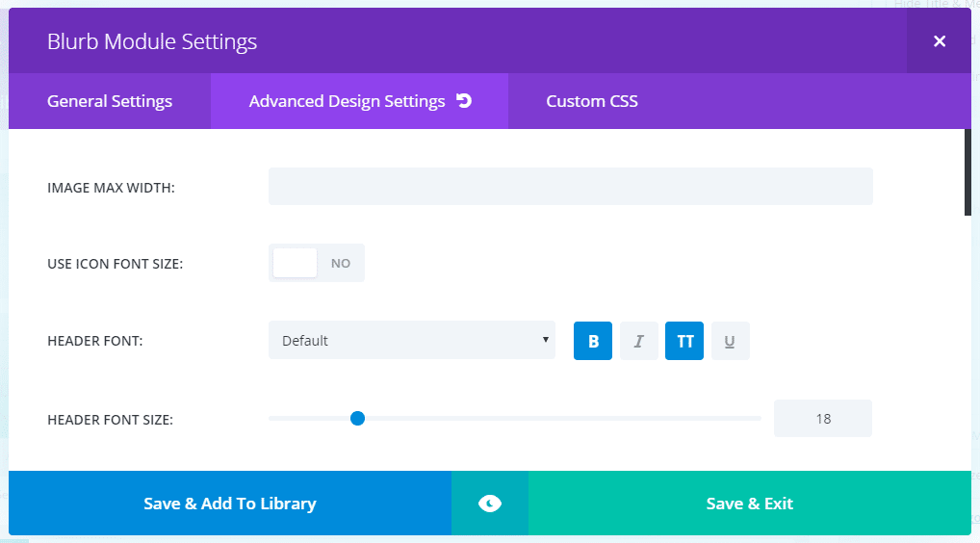Click the Save & Exit button
Screen dimensions: 980x543
click(x=749, y=503)
